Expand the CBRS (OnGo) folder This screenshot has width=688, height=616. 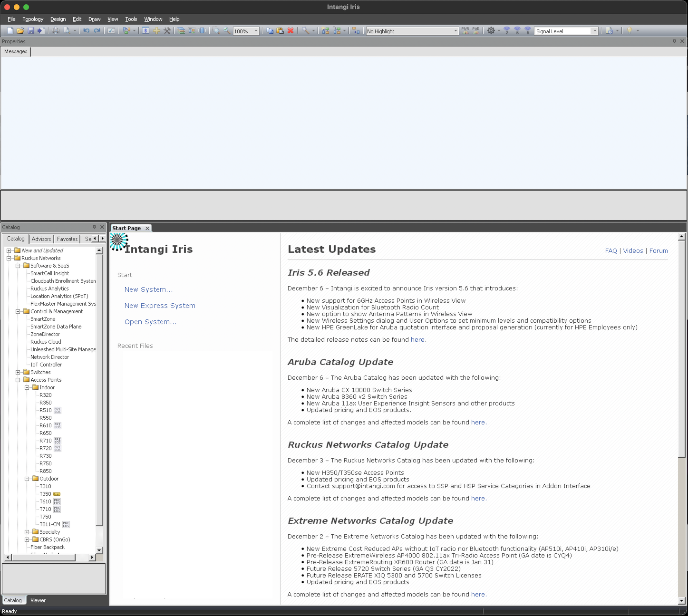coord(27,539)
